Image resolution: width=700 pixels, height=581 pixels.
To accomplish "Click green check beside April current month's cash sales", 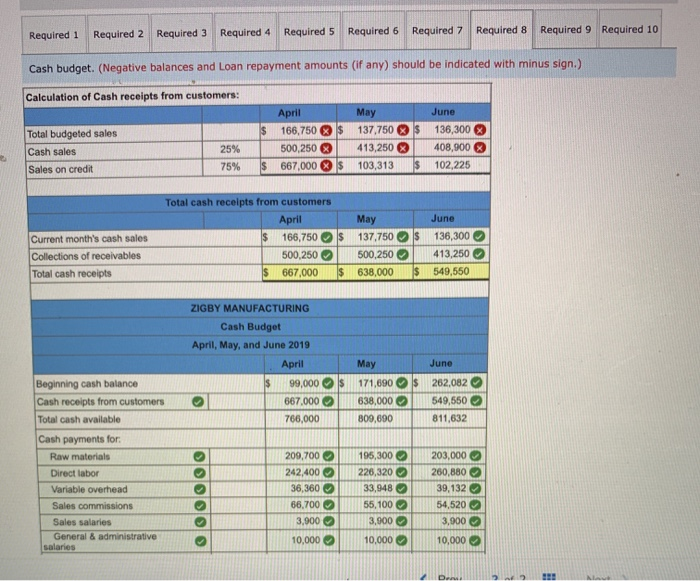I will 327,237.
